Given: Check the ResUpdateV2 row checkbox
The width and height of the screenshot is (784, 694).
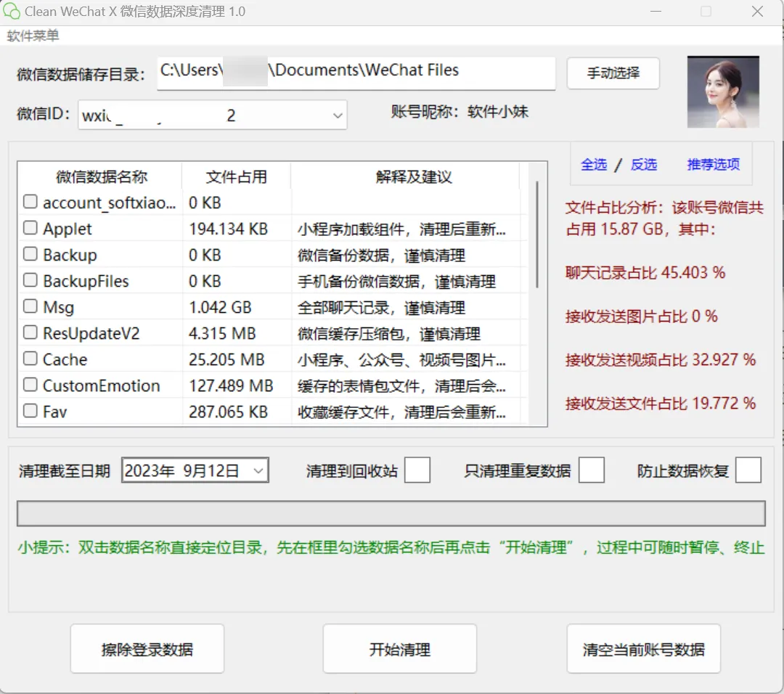Looking at the screenshot, I should (30, 332).
